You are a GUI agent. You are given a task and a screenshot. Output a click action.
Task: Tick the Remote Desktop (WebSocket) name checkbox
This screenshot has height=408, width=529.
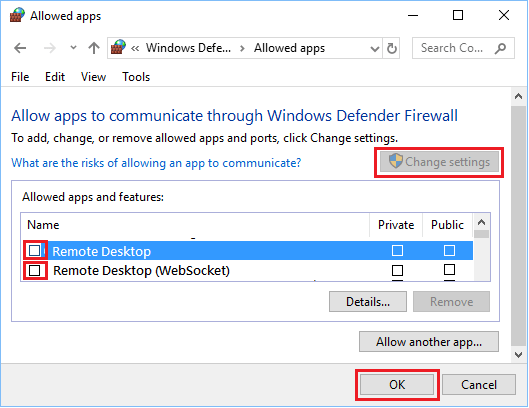(x=34, y=270)
